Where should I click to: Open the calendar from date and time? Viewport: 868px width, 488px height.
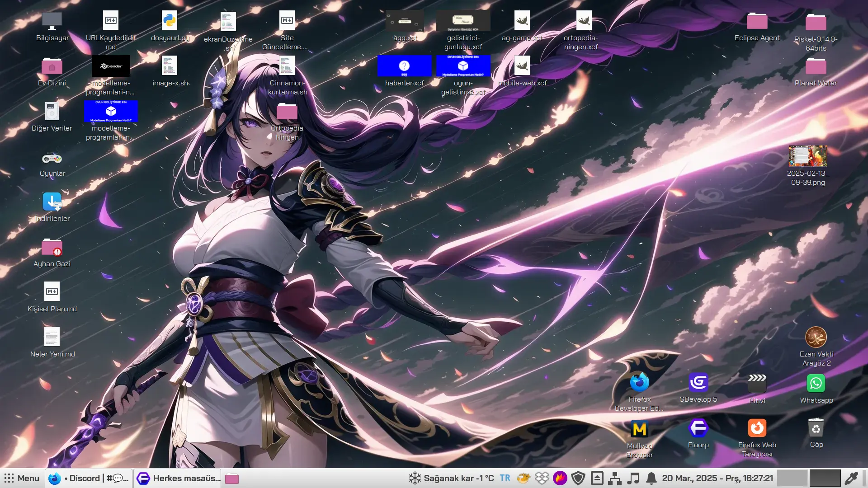(x=717, y=478)
